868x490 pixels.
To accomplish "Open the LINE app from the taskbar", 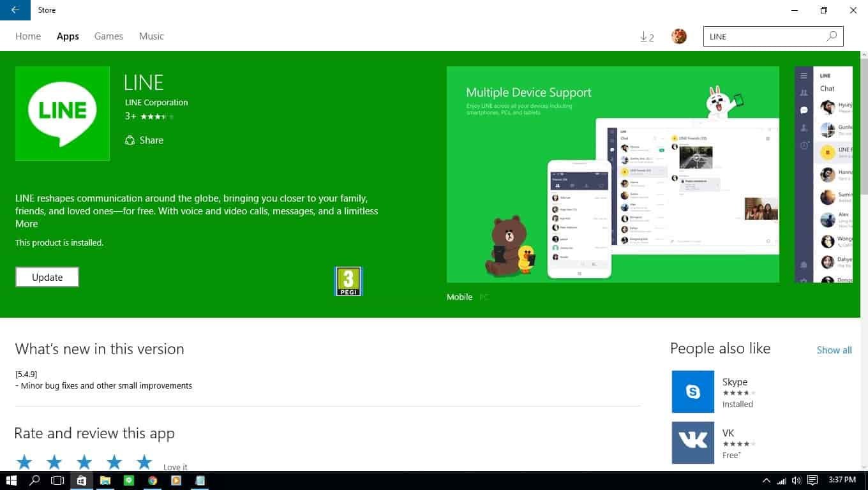I will [x=129, y=480].
